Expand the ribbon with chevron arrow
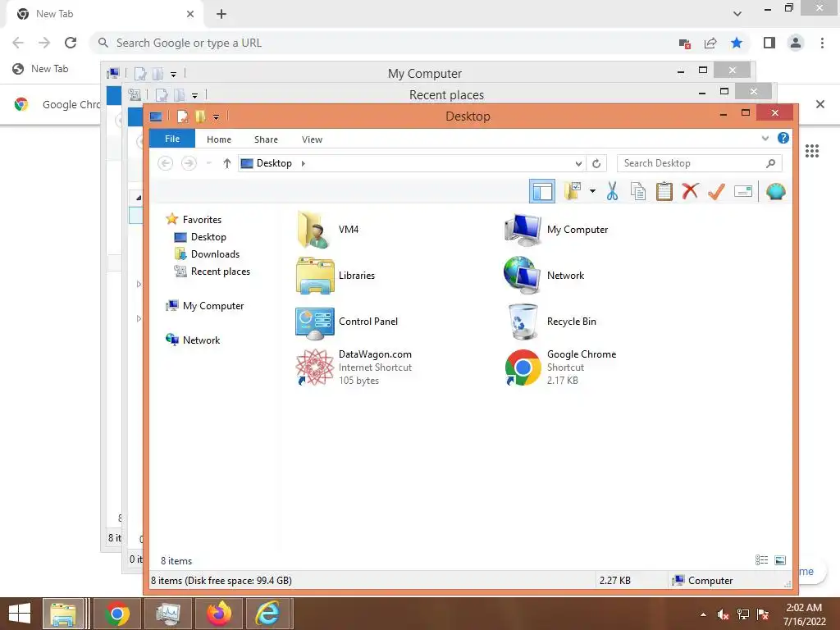This screenshot has height=630, width=840. [x=765, y=138]
